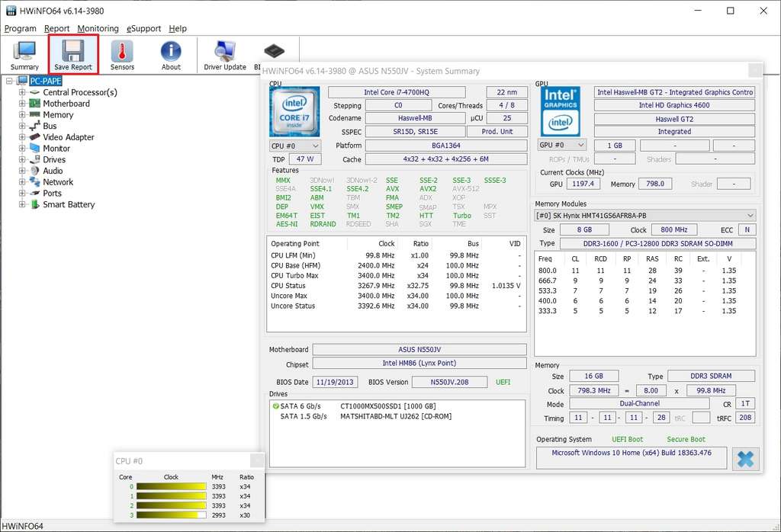The width and height of the screenshot is (781, 532).
Task: Click the Intel Core i7 logo
Action: [294, 111]
